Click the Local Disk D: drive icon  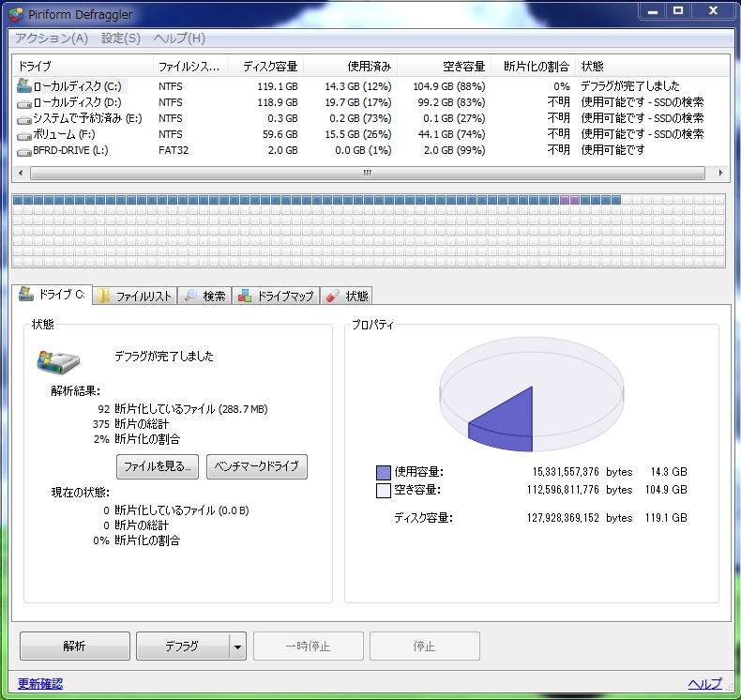tap(23, 103)
